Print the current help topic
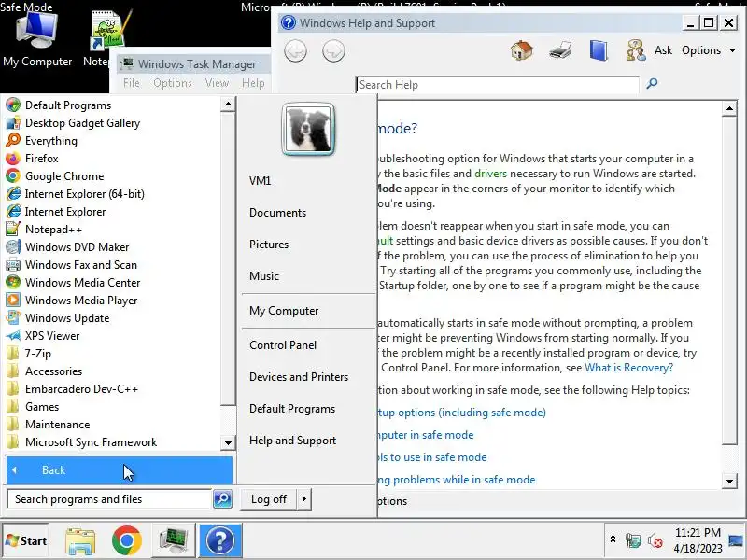The width and height of the screenshot is (747, 560). [559, 50]
